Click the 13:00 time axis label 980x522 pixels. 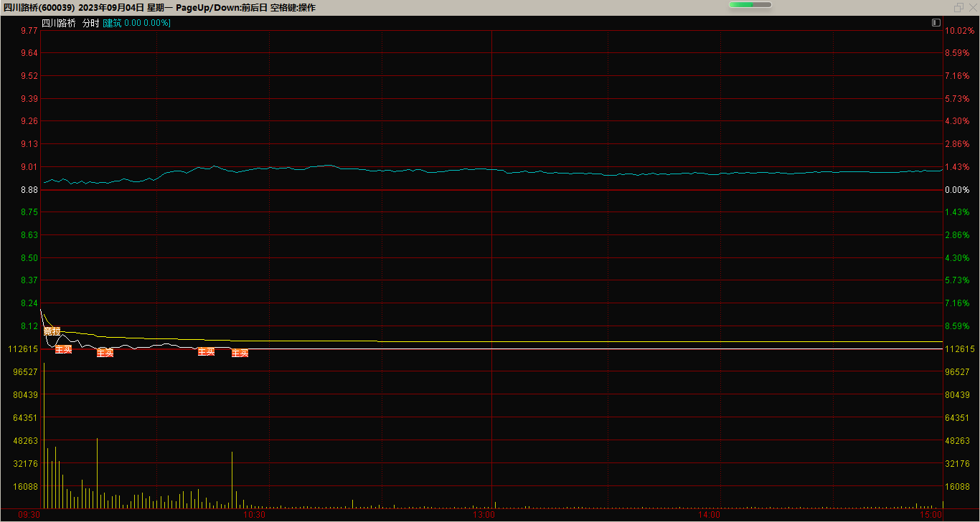(x=484, y=515)
